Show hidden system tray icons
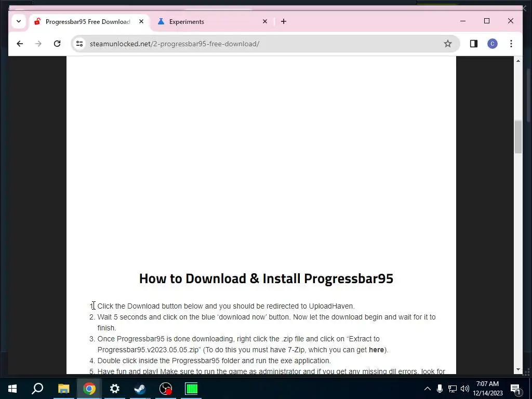 (x=428, y=389)
